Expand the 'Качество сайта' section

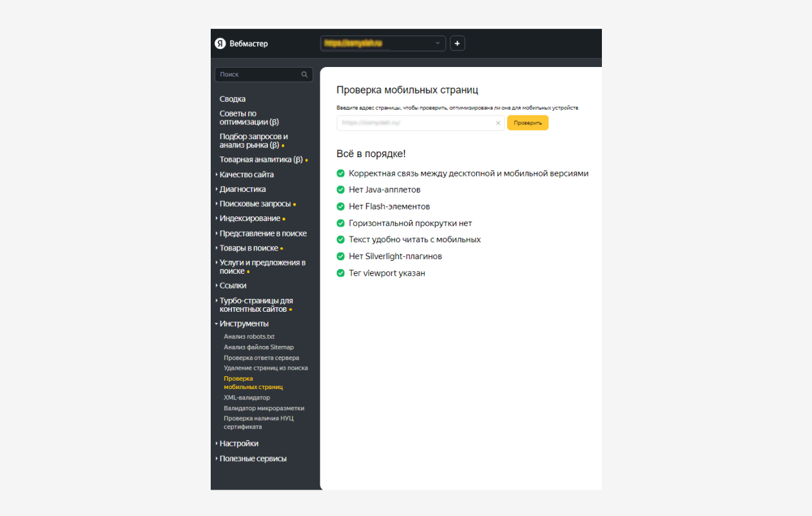[x=246, y=175]
